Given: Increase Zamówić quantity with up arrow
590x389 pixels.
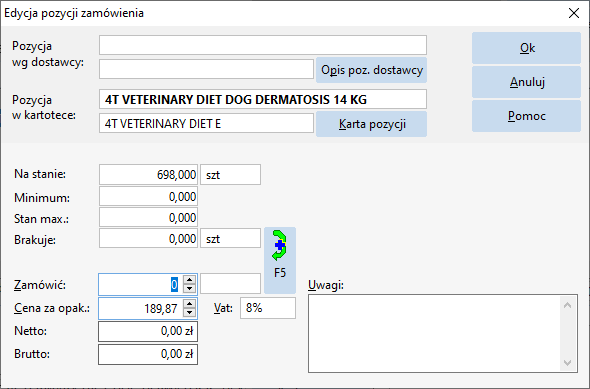Looking at the screenshot, I should (189, 280).
